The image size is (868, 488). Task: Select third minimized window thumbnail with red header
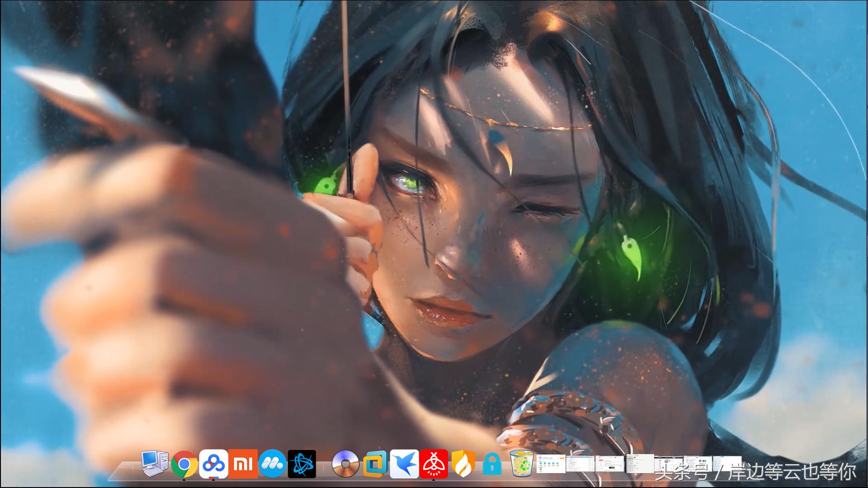point(610,464)
